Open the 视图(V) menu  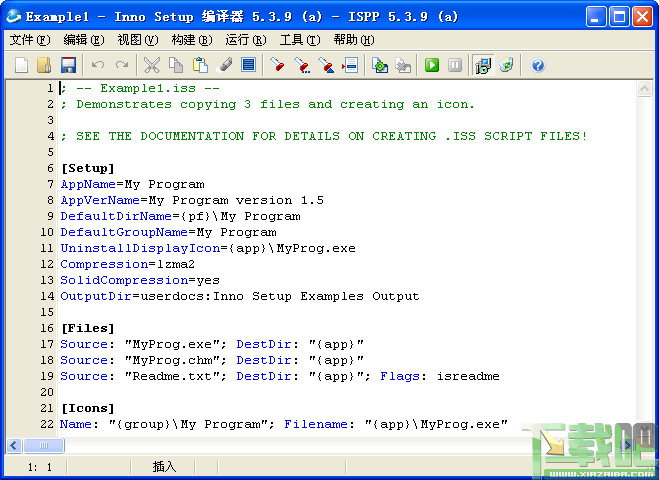click(x=138, y=40)
